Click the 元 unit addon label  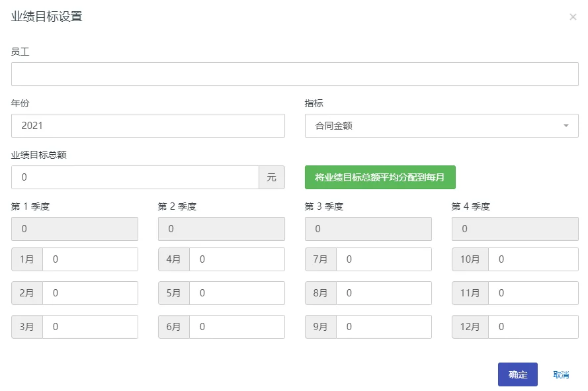pyautogui.click(x=272, y=177)
